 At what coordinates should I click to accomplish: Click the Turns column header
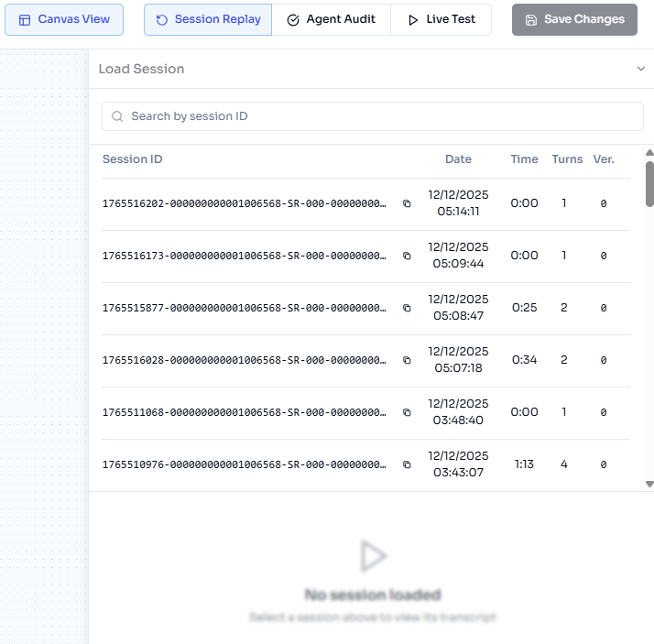coord(567,159)
